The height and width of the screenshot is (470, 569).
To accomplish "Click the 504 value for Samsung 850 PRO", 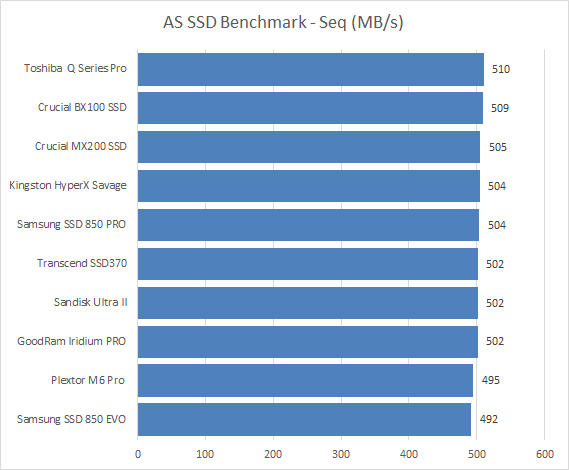I will click(497, 225).
